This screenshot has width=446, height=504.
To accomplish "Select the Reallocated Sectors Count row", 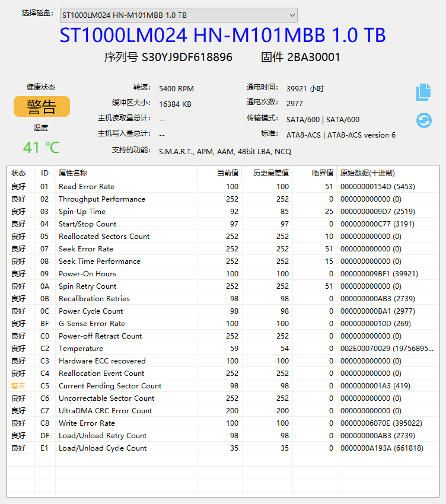I will [x=104, y=237].
